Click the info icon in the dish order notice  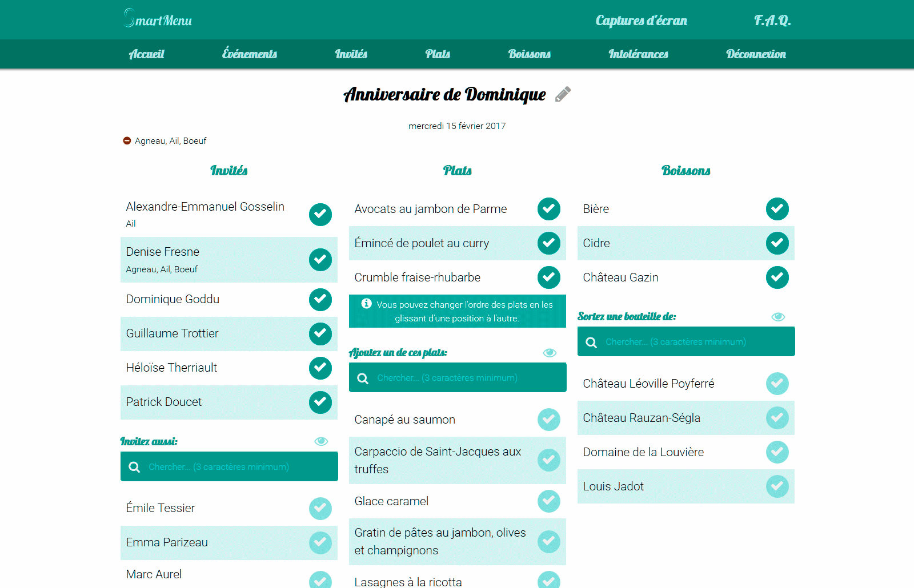(367, 304)
